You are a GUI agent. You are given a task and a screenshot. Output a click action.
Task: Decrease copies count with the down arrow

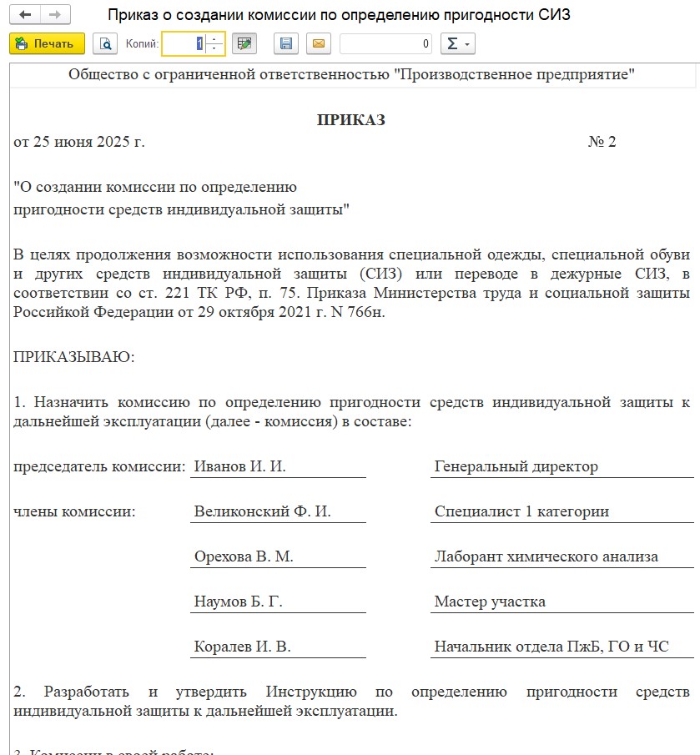point(214,49)
